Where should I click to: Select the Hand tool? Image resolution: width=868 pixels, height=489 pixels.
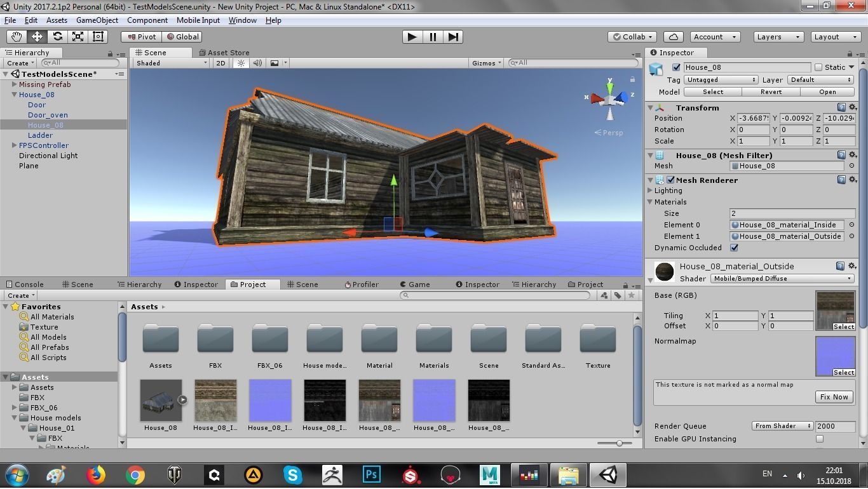click(x=16, y=37)
